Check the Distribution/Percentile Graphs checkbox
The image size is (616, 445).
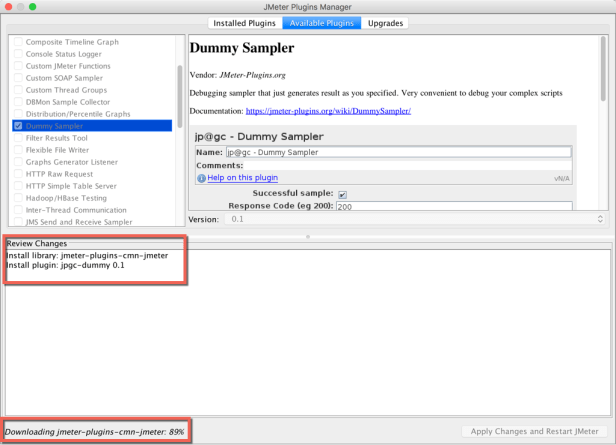[x=18, y=114]
